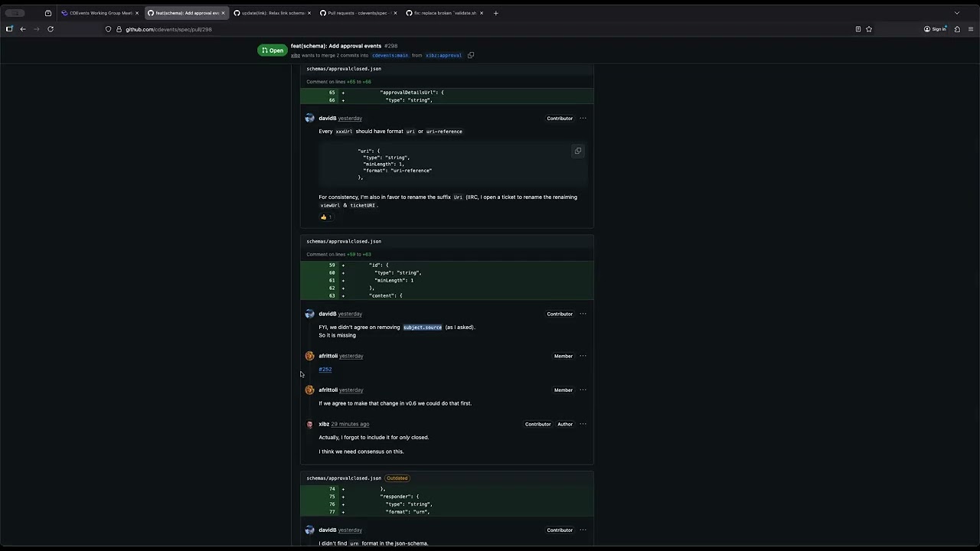The height and width of the screenshot is (551, 980).
Task: Copy the code snippet in davidB's comment
Action: coord(578,151)
